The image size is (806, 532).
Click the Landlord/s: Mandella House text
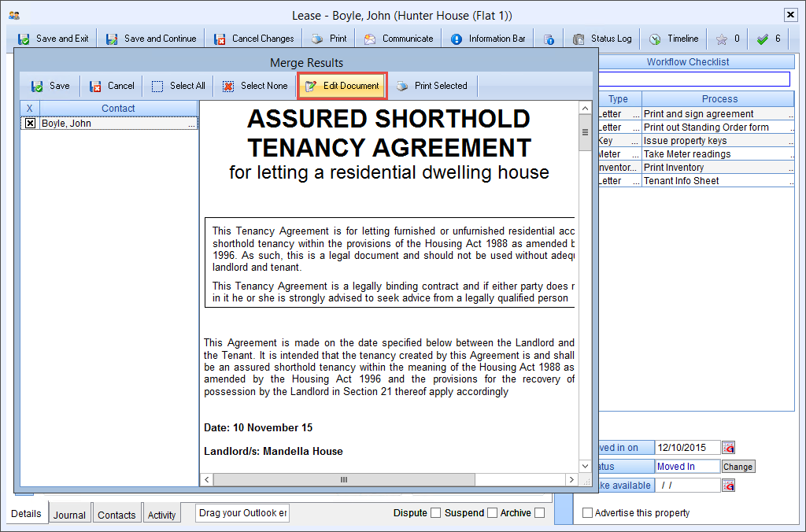pos(273,451)
